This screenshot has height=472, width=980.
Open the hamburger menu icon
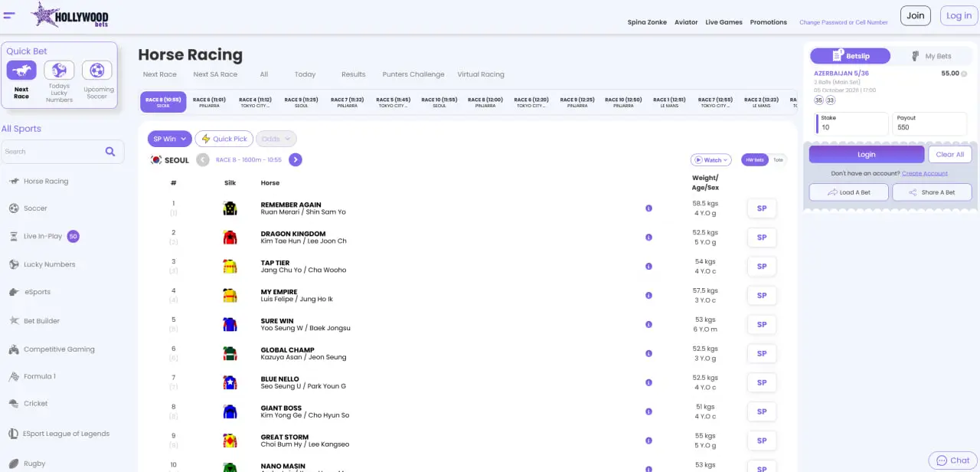point(9,15)
